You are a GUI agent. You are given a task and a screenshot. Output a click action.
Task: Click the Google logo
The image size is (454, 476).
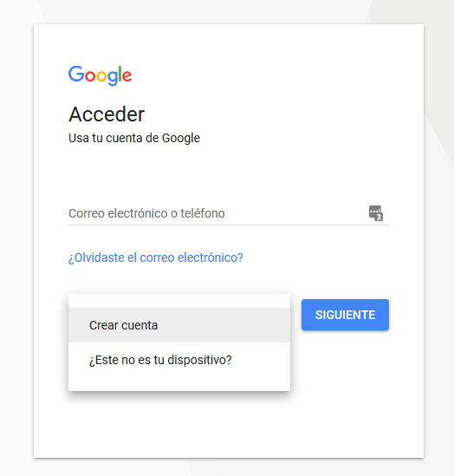coord(101,75)
